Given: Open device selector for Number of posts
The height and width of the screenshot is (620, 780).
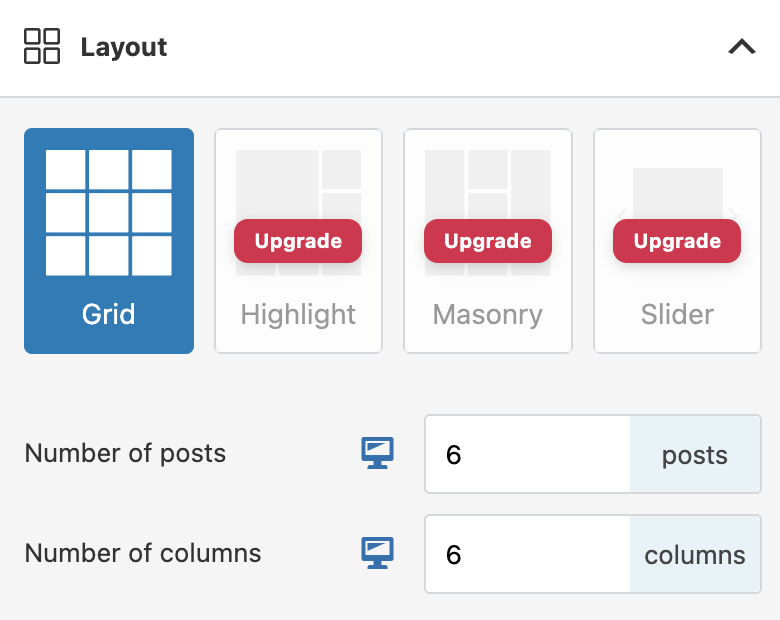Looking at the screenshot, I should (x=377, y=454).
